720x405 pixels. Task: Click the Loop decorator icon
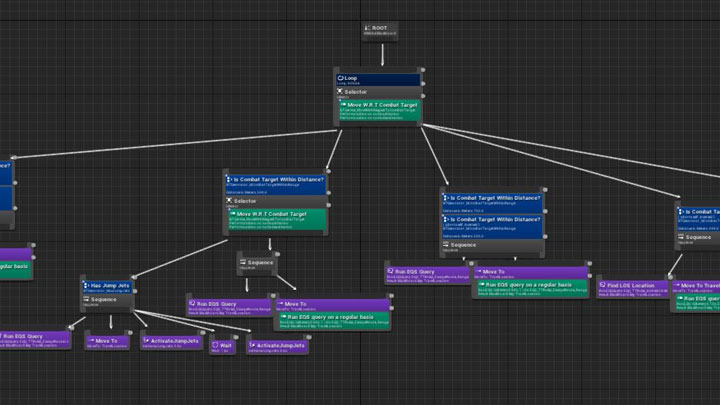(x=342, y=77)
